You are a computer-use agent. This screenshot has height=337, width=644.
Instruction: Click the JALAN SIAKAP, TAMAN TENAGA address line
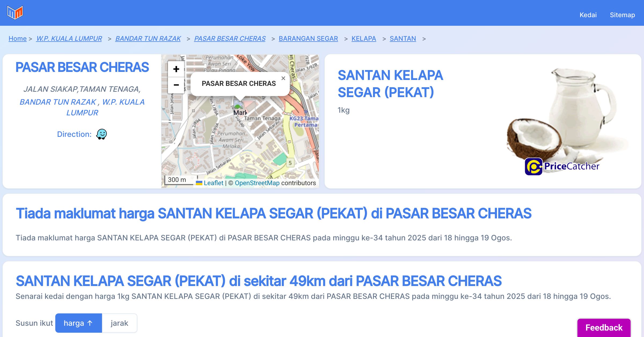coord(82,89)
